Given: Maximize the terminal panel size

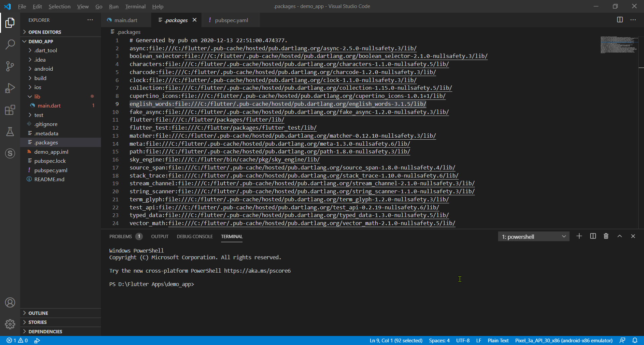Looking at the screenshot, I should (x=620, y=236).
